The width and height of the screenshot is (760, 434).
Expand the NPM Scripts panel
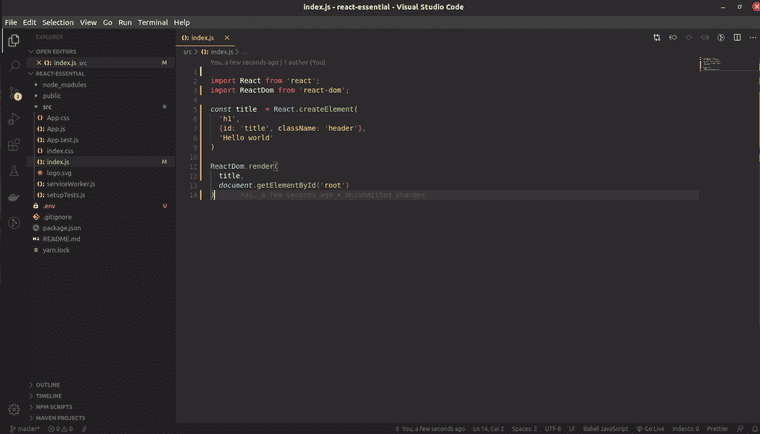click(54, 407)
